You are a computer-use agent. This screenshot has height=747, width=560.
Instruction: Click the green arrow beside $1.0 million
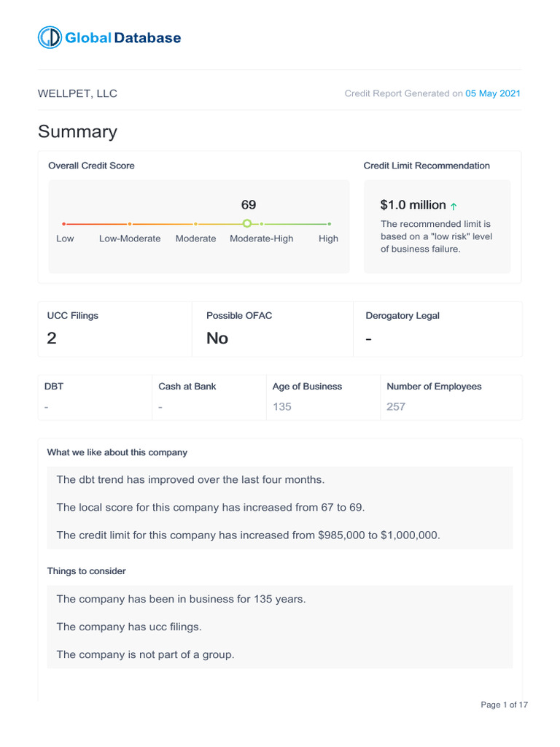pos(454,206)
